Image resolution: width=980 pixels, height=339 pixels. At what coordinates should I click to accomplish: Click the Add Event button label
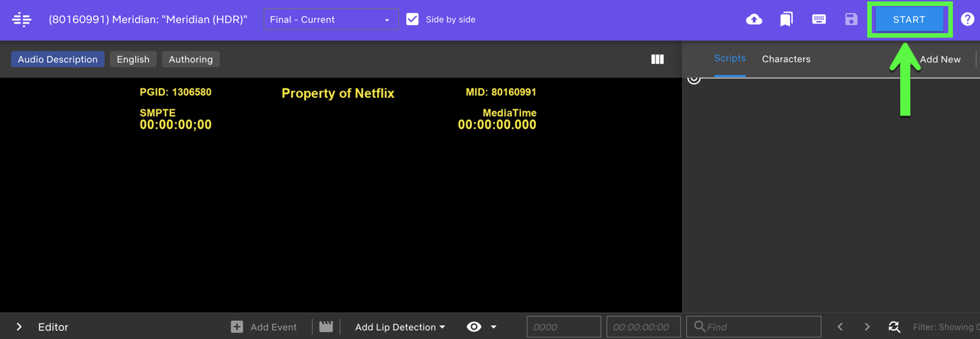click(x=273, y=327)
